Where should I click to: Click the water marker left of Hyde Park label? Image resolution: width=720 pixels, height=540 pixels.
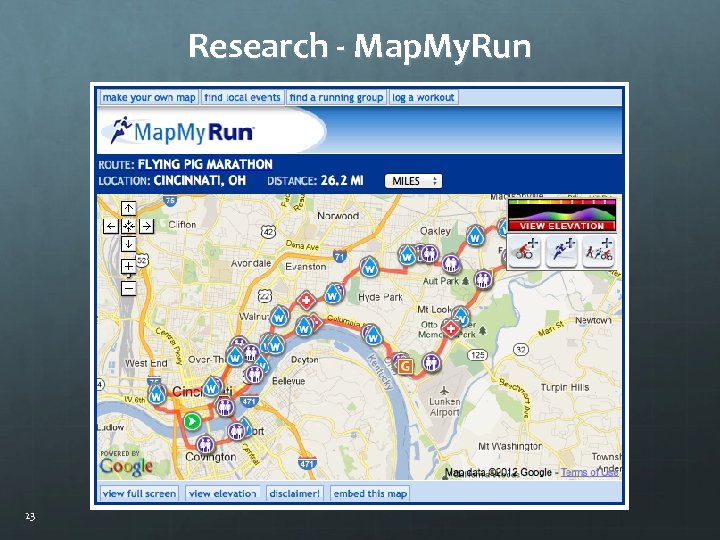point(333,294)
